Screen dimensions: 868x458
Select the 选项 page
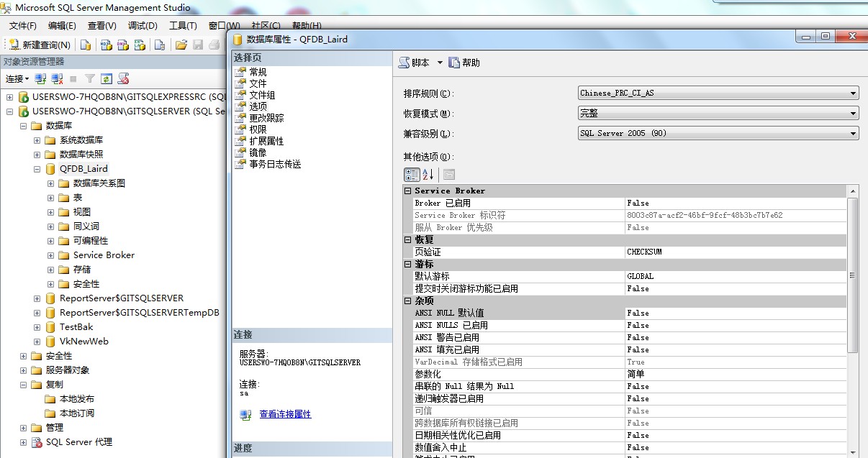tap(258, 106)
